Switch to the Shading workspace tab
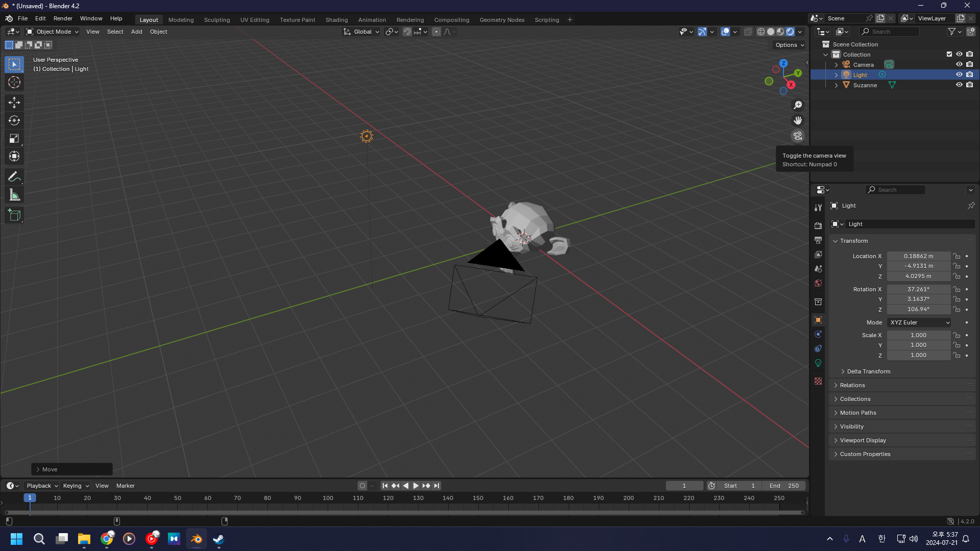This screenshot has height=551, width=980. pos(336,20)
